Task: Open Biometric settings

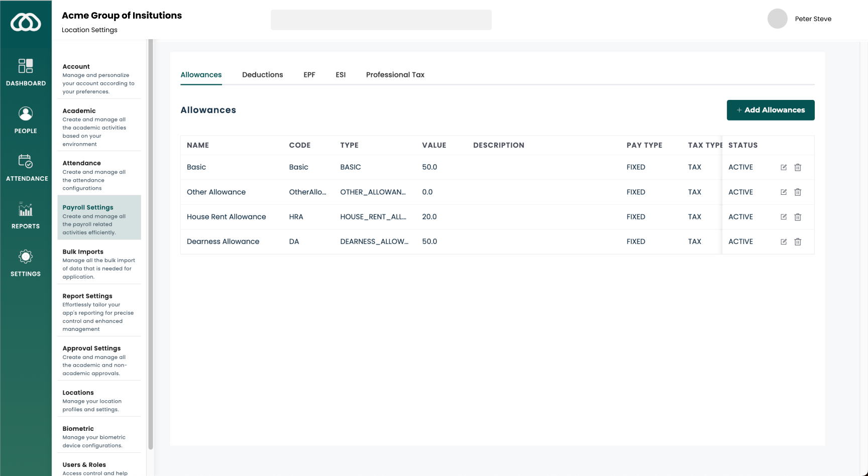Action: pyautogui.click(x=99, y=437)
